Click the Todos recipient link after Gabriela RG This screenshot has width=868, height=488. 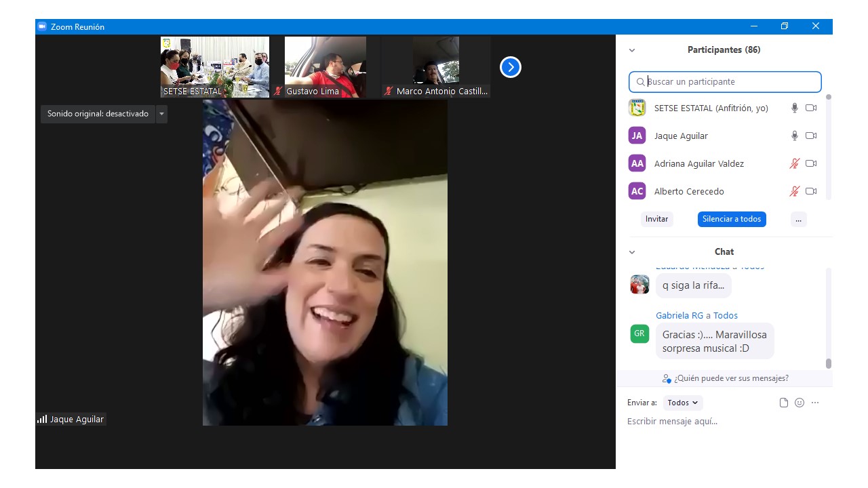tap(726, 316)
